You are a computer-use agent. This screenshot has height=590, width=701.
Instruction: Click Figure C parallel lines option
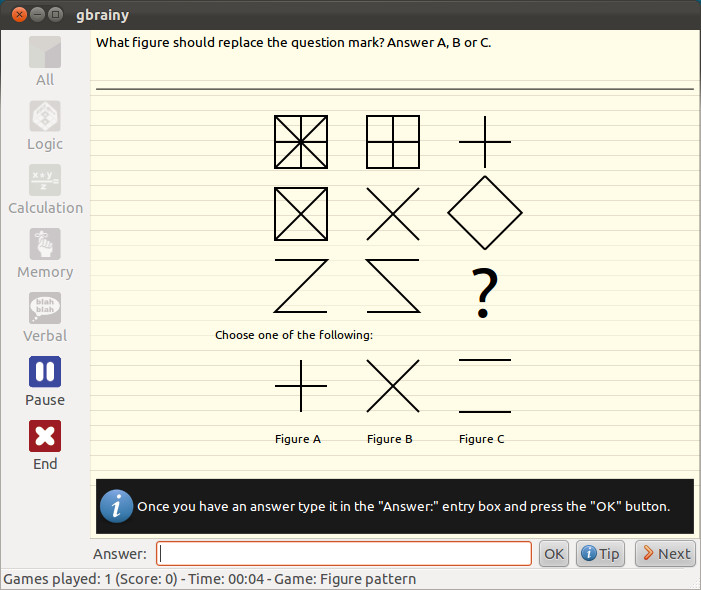pos(485,386)
